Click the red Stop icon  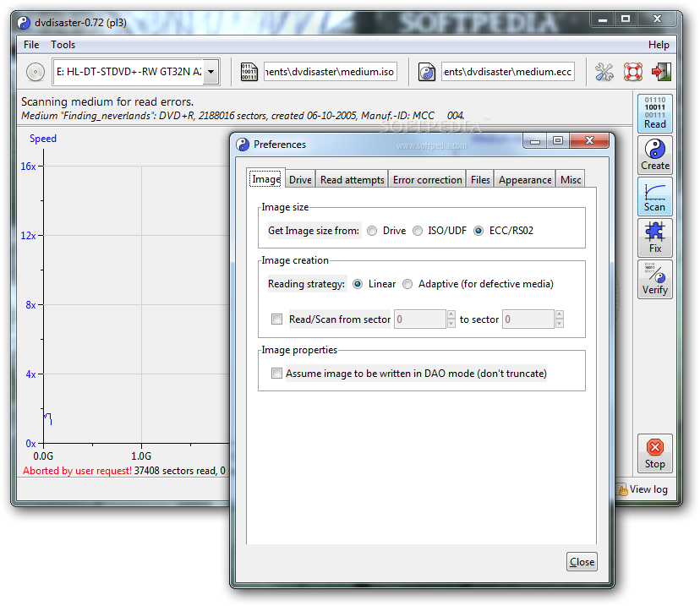655,453
